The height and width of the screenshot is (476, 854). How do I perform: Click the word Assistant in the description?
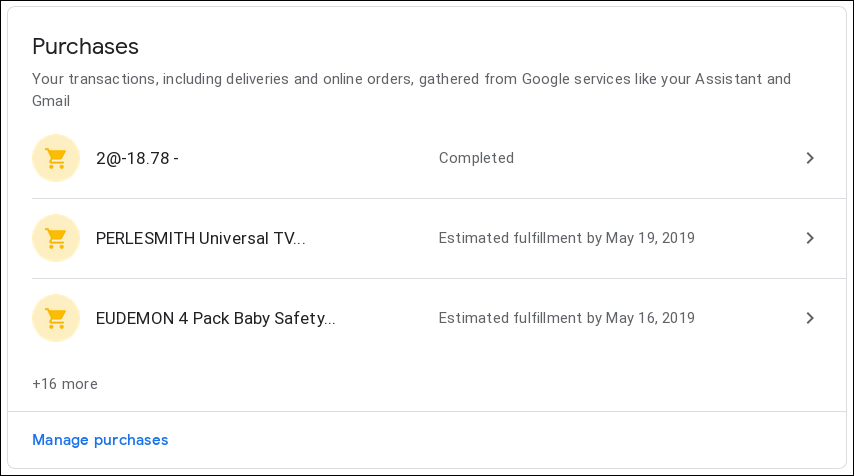pos(728,79)
